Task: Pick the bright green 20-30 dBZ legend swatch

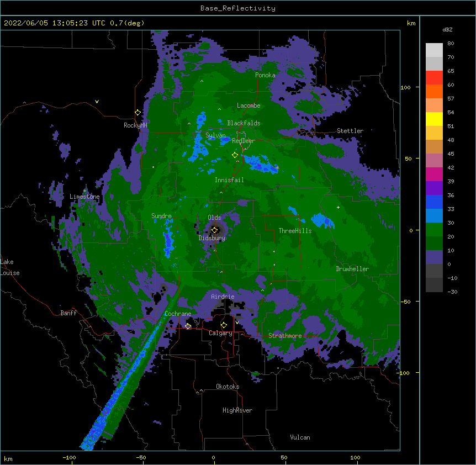Action: (434, 230)
